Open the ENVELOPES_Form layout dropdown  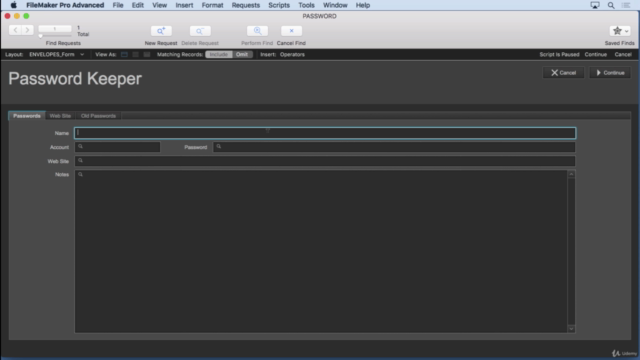coord(56,55)
